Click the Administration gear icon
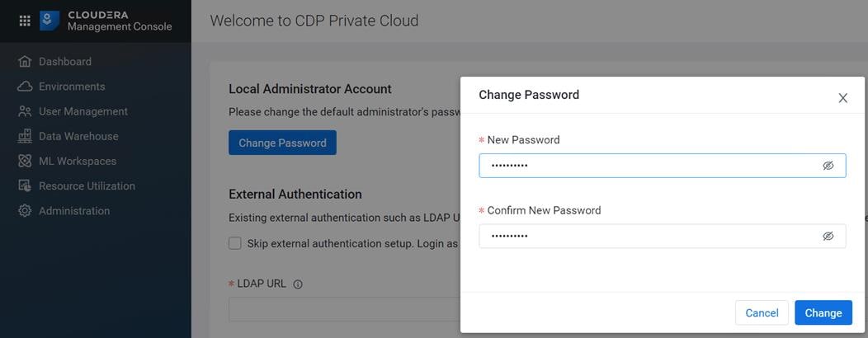 click(25, 211)
